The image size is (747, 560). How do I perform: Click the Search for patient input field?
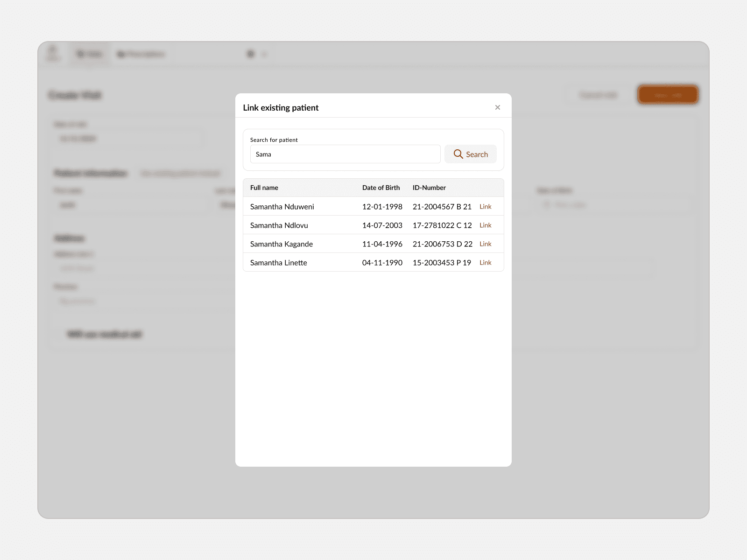345,154
